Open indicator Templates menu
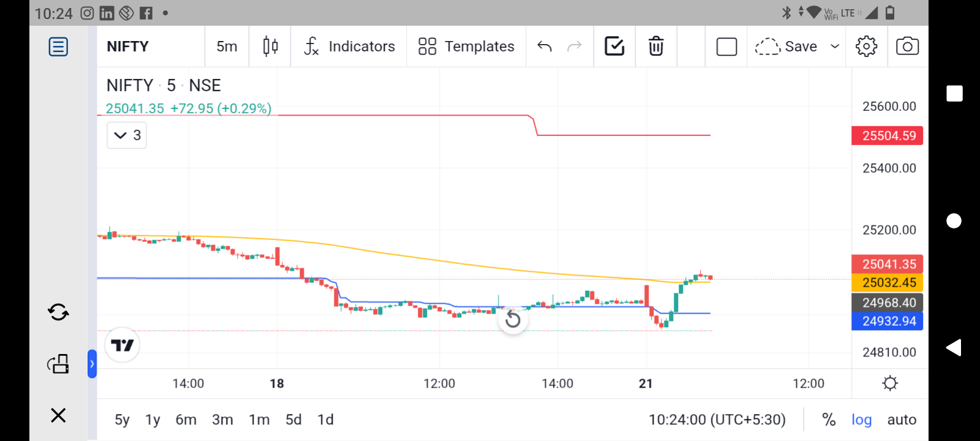 coord(466,47)
